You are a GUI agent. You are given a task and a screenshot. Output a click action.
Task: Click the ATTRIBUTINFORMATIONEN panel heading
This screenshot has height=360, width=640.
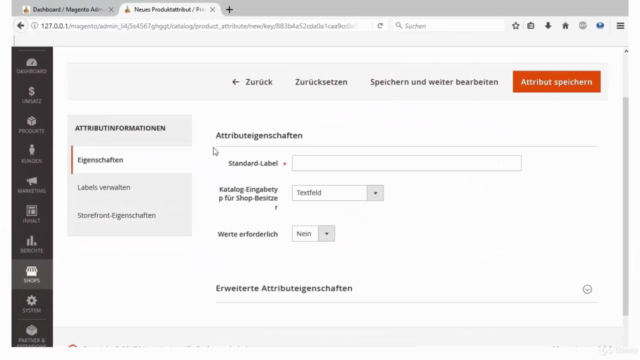[x=120, y=128]
